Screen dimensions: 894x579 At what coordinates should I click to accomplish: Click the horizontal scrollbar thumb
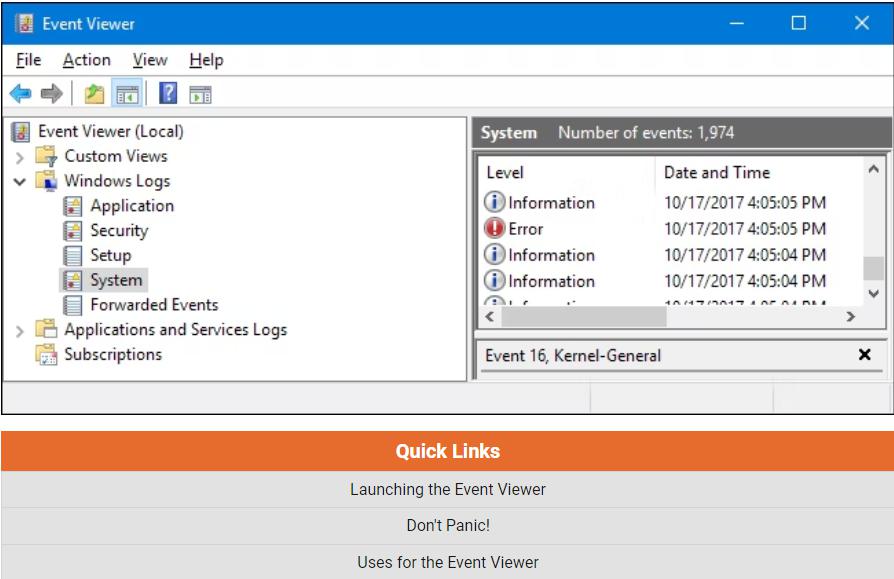pyautogui.click(x=584, y=316)
